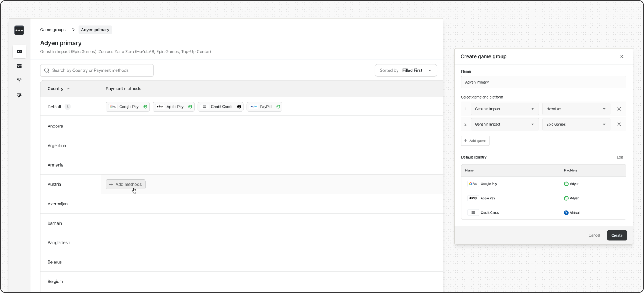Click Credit Cards icon in provider table
Screen dimensions: 644x293
tap(473, 212)
